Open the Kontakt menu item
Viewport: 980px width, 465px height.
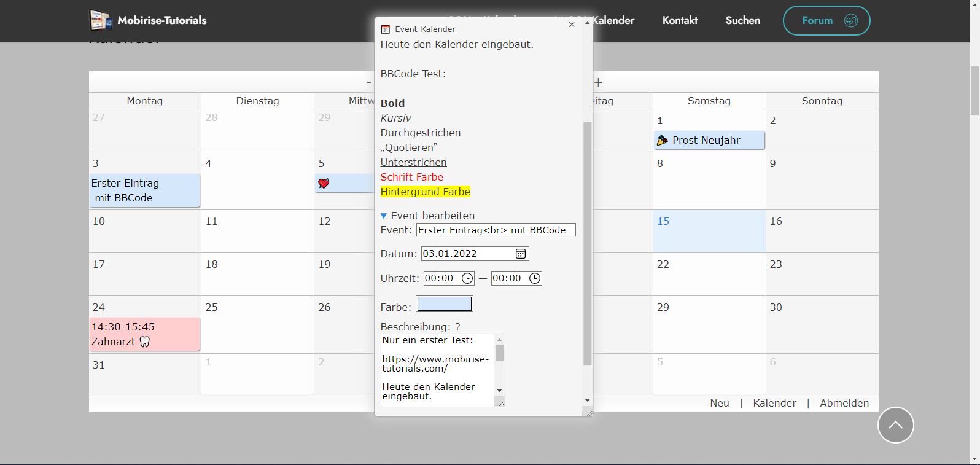pos(680,20)
